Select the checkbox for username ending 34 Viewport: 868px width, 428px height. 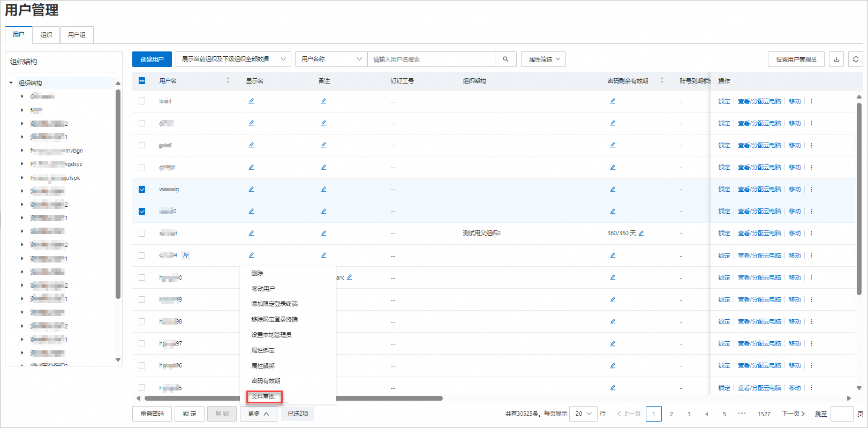tap(142, 256)
